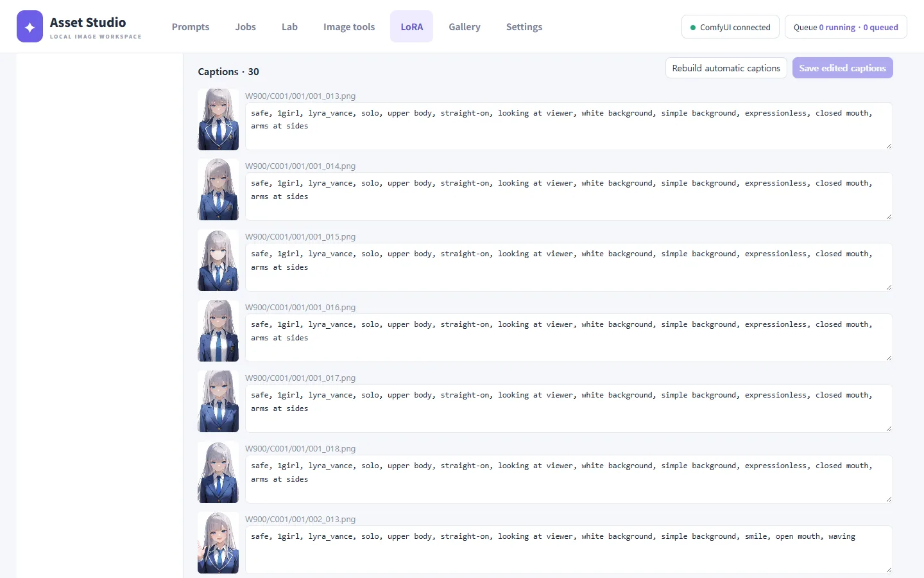Viewport: 924px width, 578px height.
Task: Click the ComfyUI connected status indicator
Action: 730,27
